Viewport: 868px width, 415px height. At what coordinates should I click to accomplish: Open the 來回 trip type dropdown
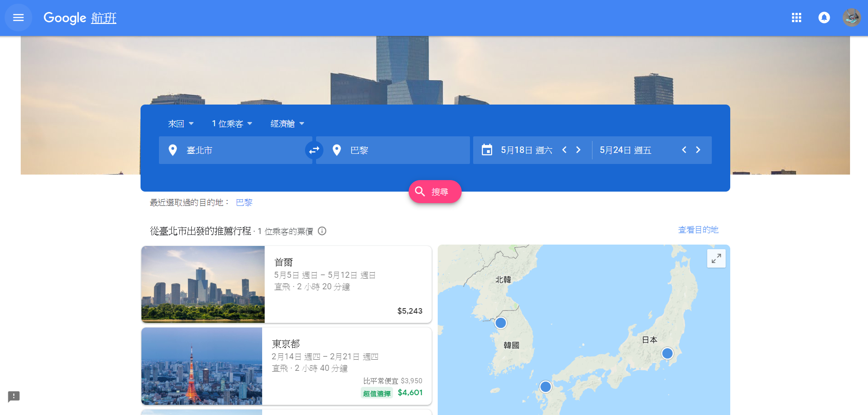[x=180, y=123]
